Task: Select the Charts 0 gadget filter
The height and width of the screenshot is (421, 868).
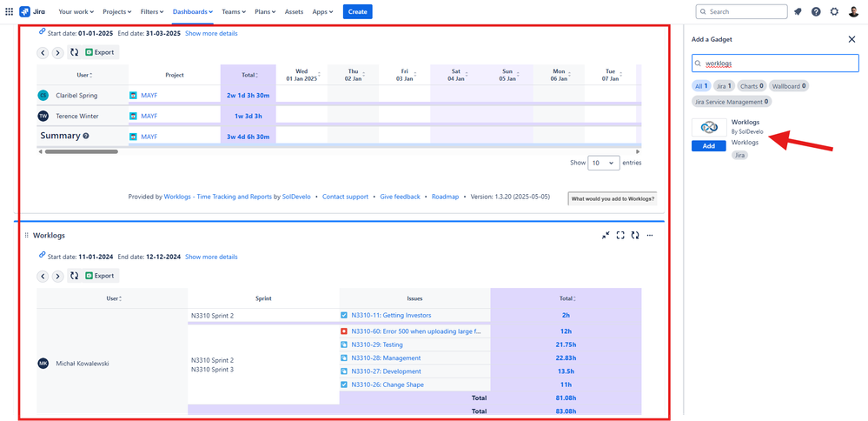Action: click(752, 86)
